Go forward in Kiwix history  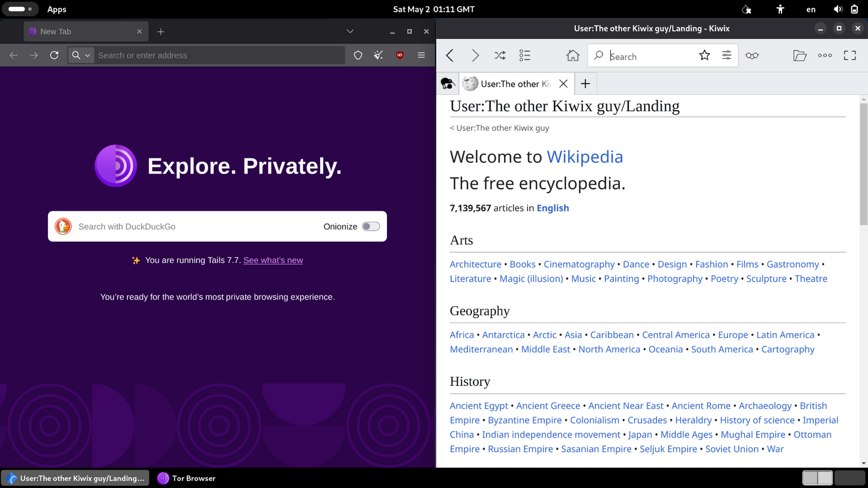point(475,56)
